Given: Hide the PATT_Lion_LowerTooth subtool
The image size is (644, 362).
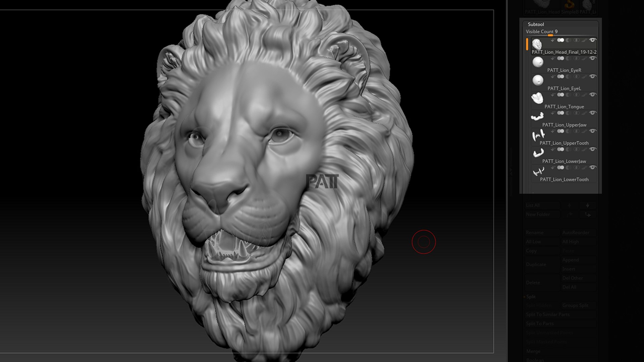Looking at the screenshot, I should tap(593, 168).
